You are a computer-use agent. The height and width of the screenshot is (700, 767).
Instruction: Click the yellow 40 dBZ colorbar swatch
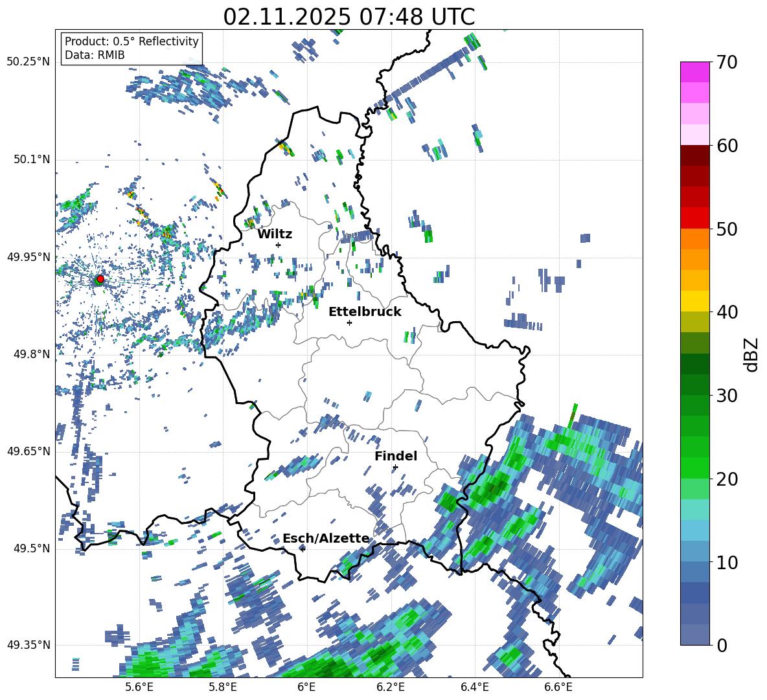(x=694, y=301)
